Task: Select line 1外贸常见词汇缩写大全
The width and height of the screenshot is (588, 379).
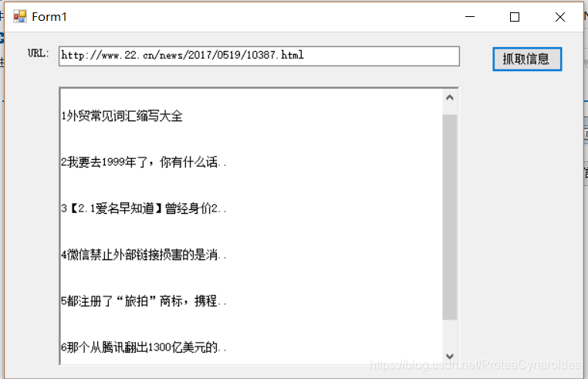Action: click(122, 116)
